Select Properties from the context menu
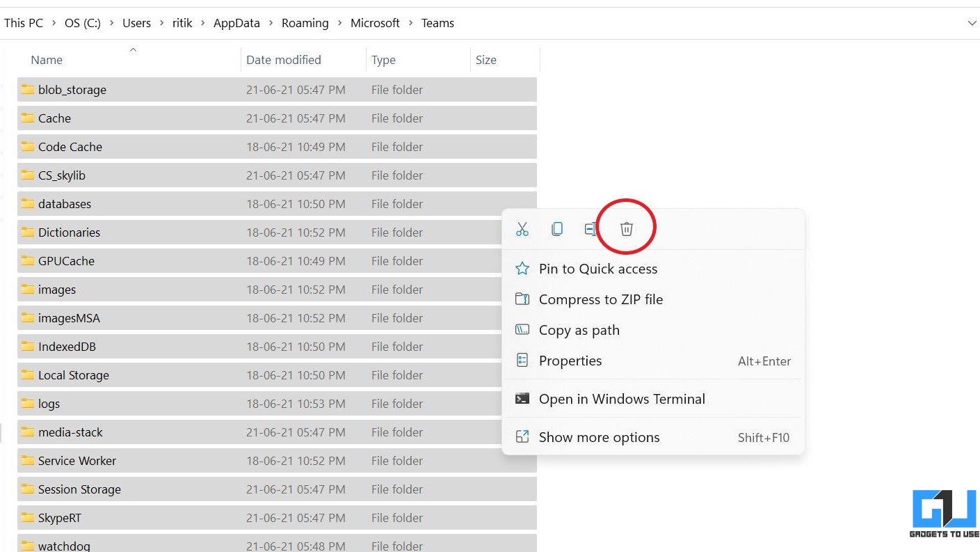The image size is (980, 552). [570, 361]
